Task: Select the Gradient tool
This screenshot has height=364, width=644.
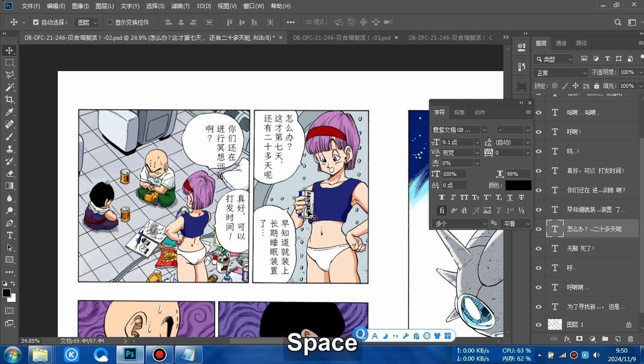Action: 9,186
